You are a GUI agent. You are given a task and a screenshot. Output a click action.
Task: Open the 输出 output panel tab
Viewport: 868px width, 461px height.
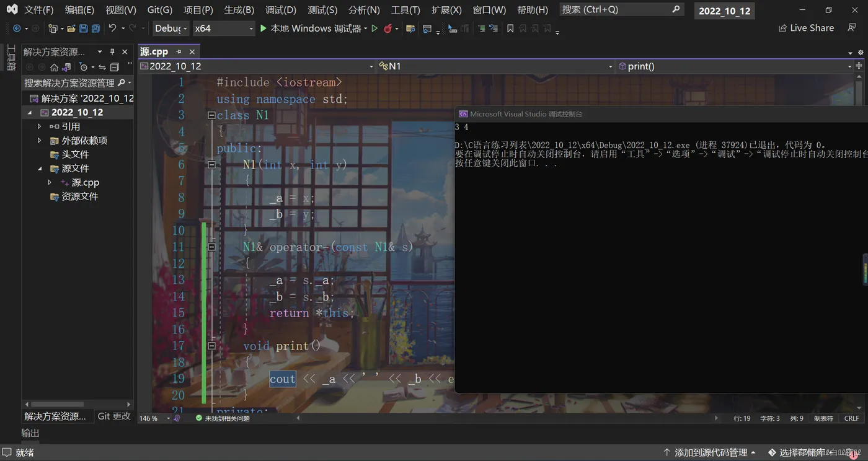pos(30,432)
